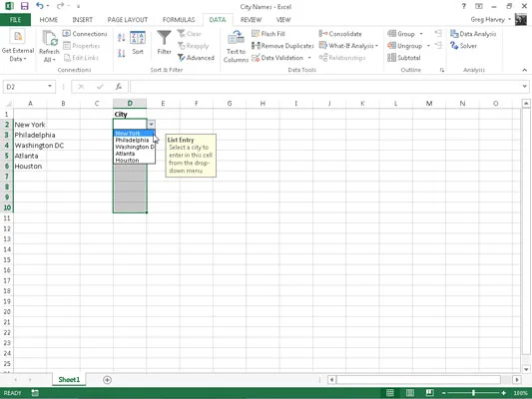The height and width of the screenshot is (399, 532).
Task: Switch to Page Layout view in status bar
Action: (x=410, y=393)
